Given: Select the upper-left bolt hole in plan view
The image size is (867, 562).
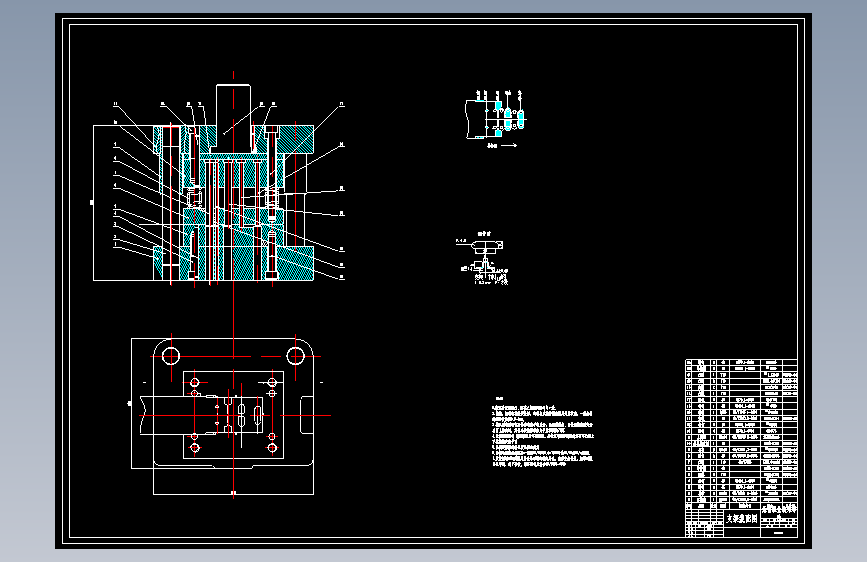Looking at the screenshot, I should coord(195,382).
